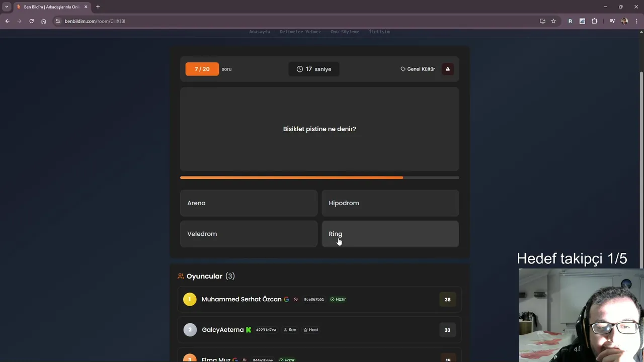Screen dimensions: 644x362
Task: Click the Host crown badge
Action: [x=311, y=330]
